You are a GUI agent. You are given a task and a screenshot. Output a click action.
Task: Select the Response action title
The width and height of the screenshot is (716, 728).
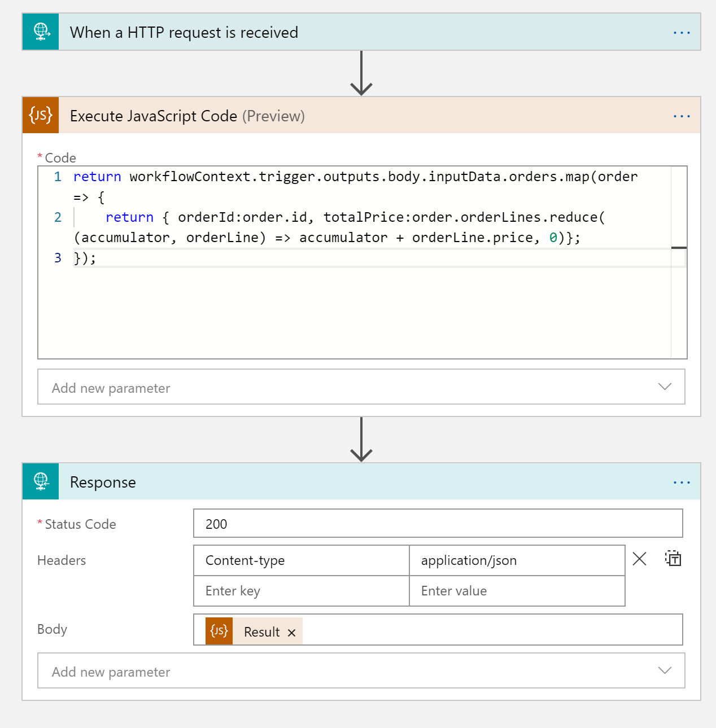click(x=103, y=482)
